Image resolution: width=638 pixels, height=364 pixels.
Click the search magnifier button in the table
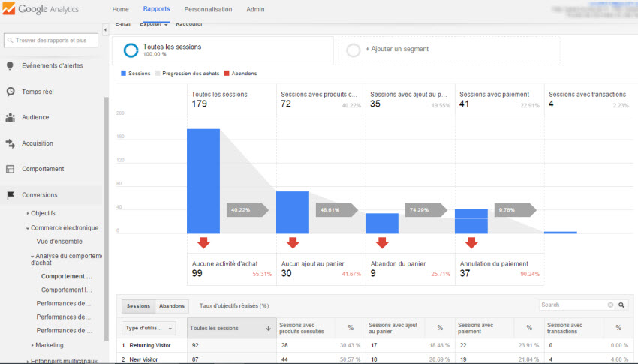[x=621, y=305]
